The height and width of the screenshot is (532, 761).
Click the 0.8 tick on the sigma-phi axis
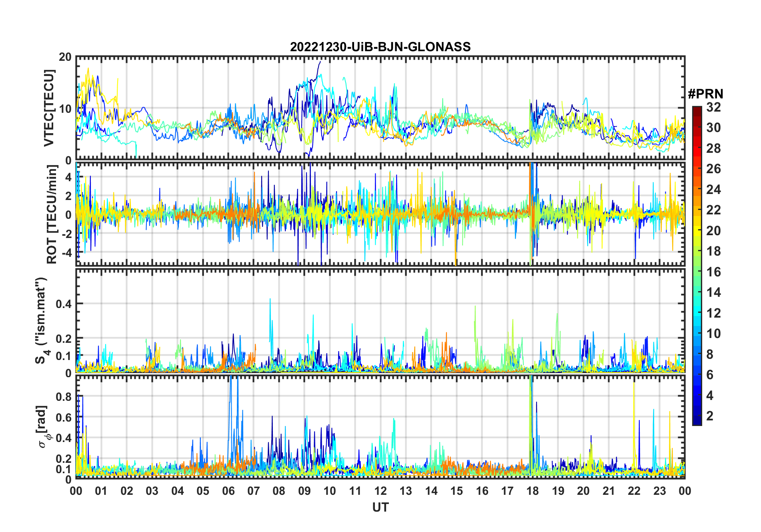tap(64, 396)
